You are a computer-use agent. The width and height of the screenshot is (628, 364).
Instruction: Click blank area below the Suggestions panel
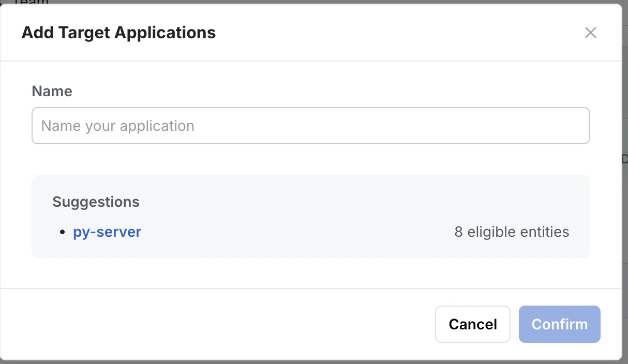310,272
